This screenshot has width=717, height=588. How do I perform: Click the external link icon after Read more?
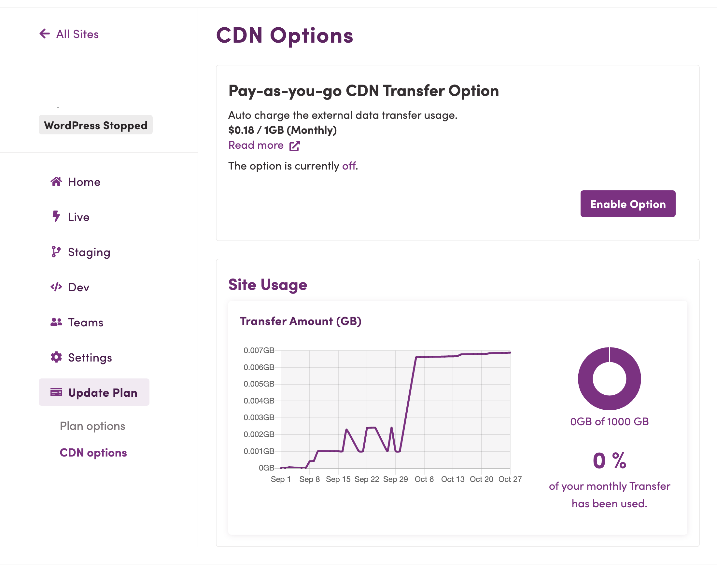(x=294, y=146)
